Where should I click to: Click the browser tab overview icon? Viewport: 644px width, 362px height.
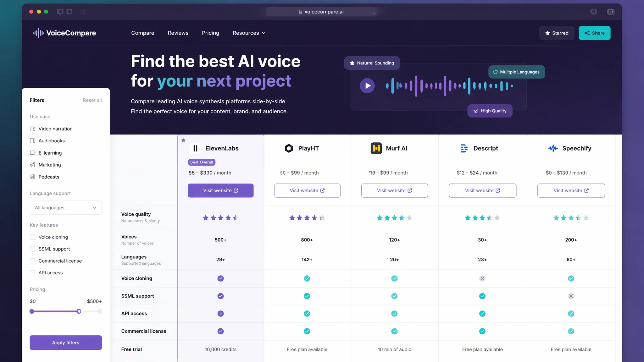pos(610,12)
